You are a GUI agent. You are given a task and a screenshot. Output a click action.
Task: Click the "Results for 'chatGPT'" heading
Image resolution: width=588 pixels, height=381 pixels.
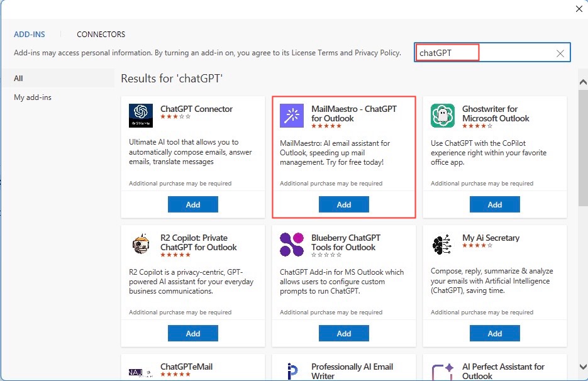(172, 79)
